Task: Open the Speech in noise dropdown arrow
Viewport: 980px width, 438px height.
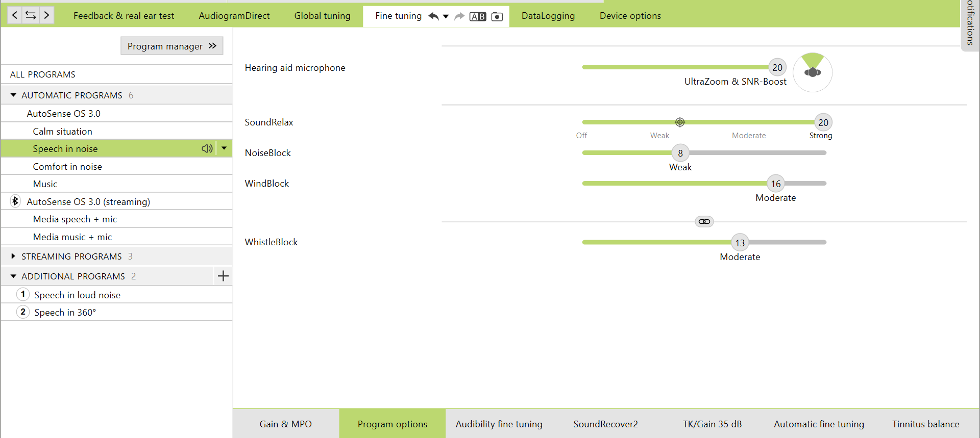Action: click(224, 148)
